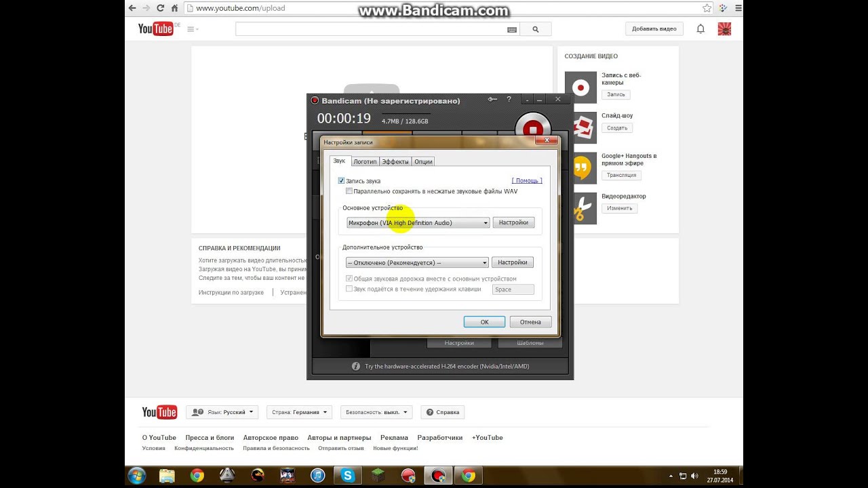Viewport: 868px width, 488px height.
Task: Open the Страна: Германия dropdown
Action: click(299, 412)
